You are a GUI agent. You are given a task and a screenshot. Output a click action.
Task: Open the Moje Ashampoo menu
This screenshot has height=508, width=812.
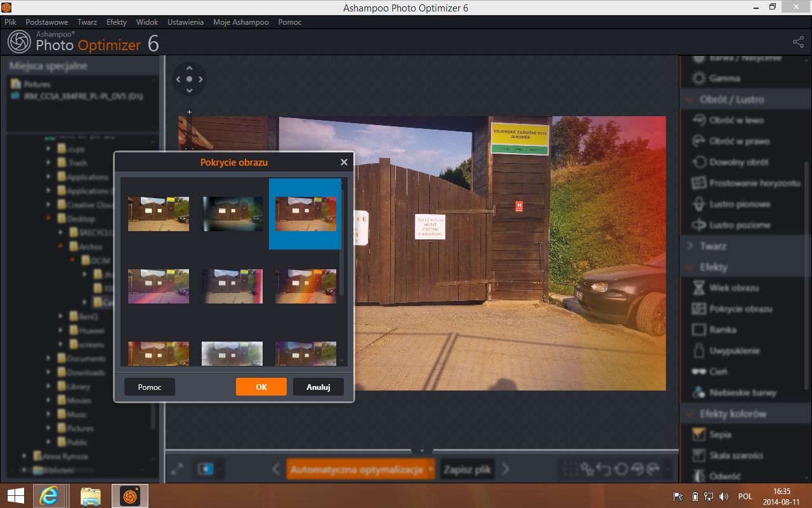(241, 22)
